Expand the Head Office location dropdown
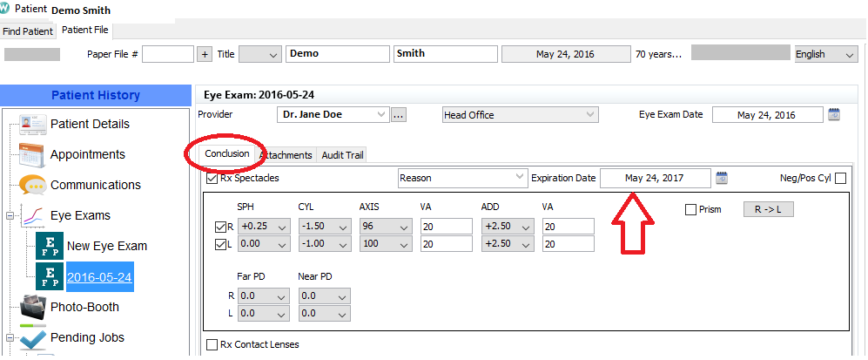 click(590, 115)
